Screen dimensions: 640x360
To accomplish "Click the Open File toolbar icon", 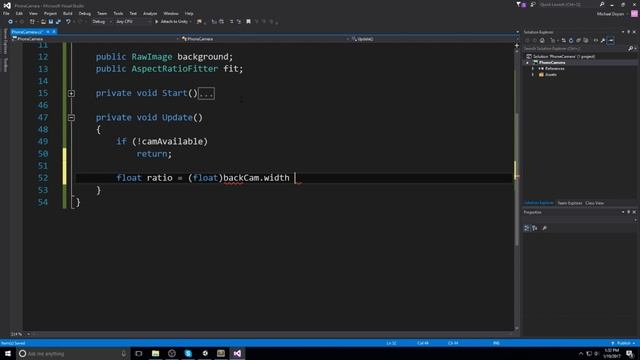I will click(43, 22).
